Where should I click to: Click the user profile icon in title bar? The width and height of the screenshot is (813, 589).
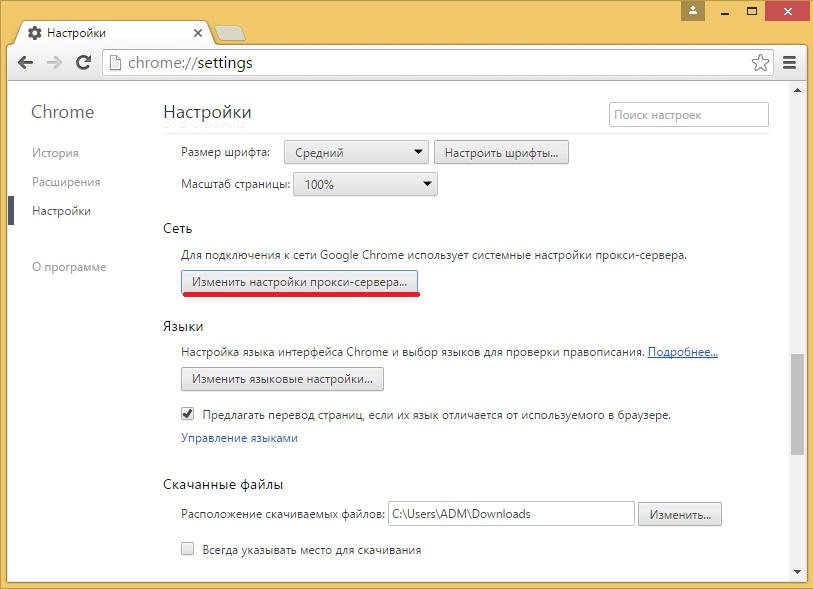[x=693, y=10]
